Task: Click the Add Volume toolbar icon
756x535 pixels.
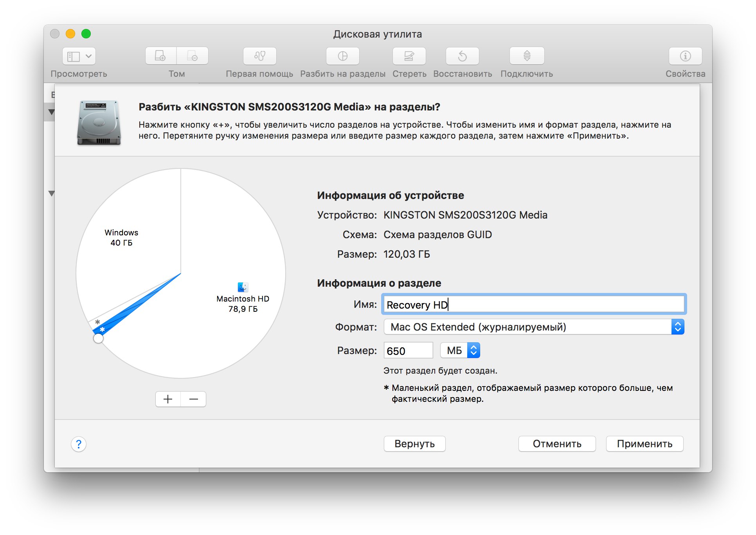Action: pos(161,56)
